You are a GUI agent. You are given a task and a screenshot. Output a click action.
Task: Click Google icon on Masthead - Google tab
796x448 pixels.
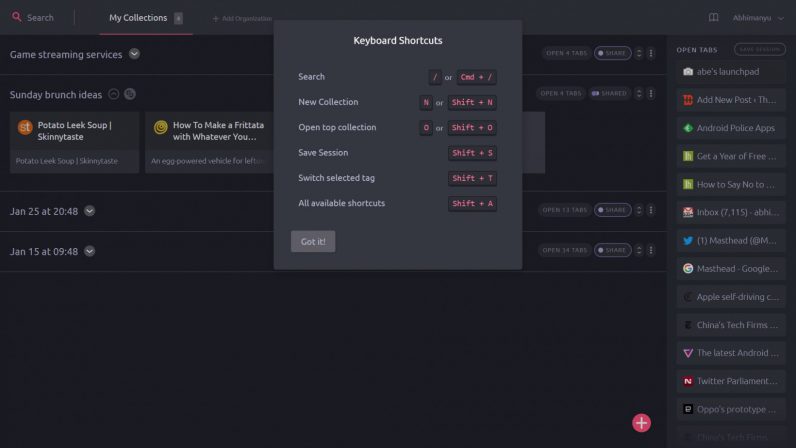pos(688,269)
